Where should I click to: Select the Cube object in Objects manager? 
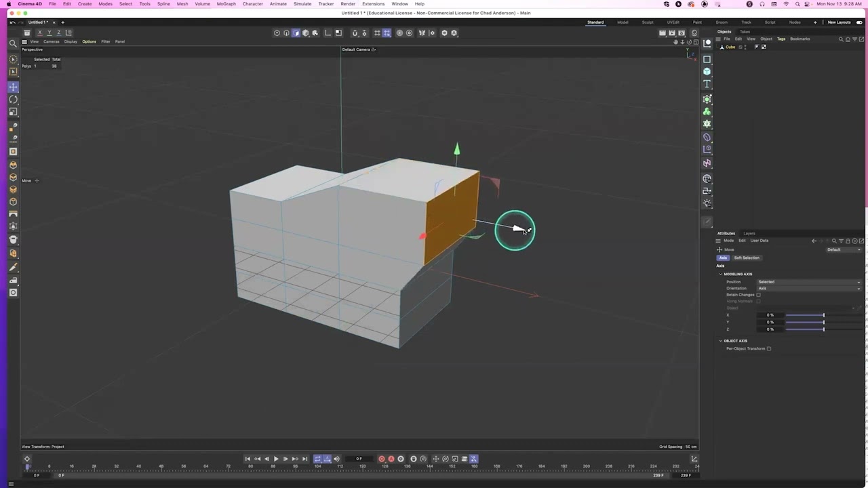730,47
